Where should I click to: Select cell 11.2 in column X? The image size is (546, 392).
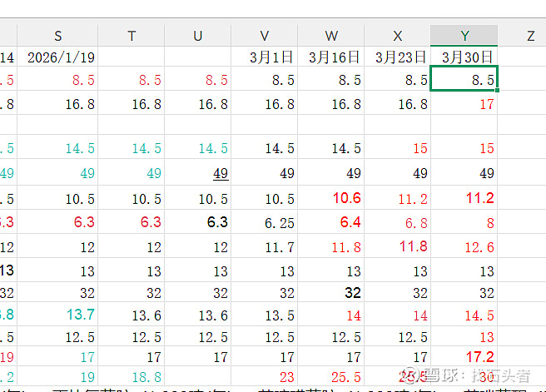(397, 198)
